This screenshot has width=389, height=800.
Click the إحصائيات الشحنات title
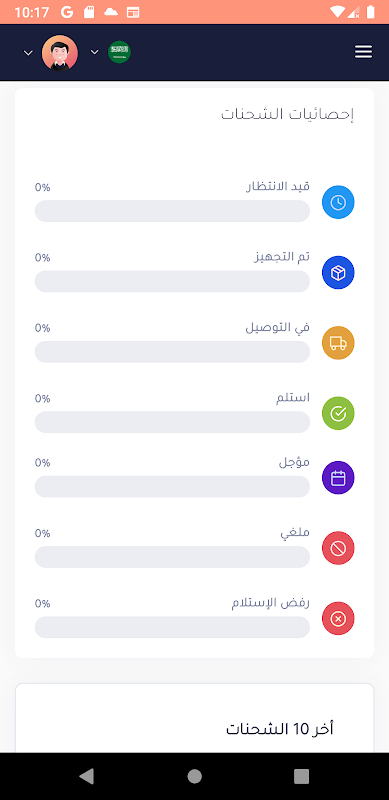[x=287, y=114]
